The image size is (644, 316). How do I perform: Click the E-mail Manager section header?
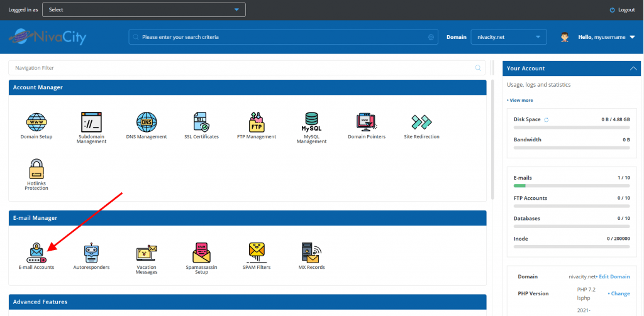coord(247,218)
